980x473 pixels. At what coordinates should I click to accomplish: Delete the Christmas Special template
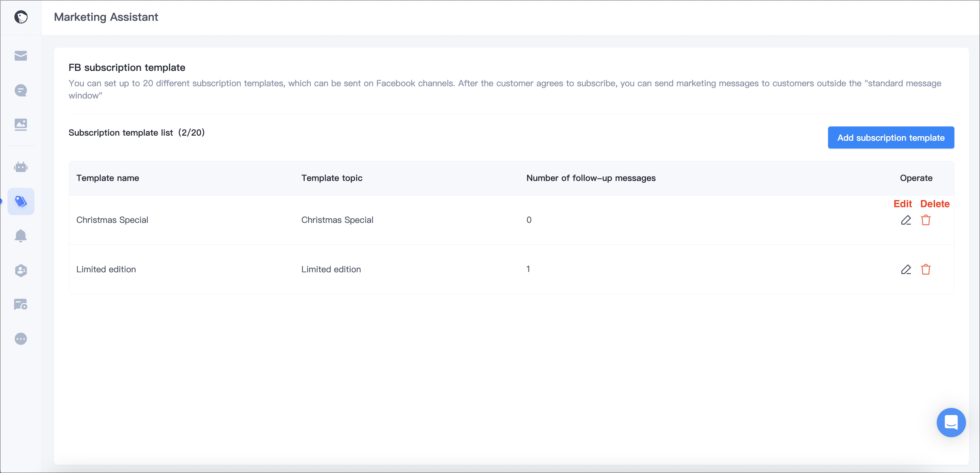pos(925,220)
